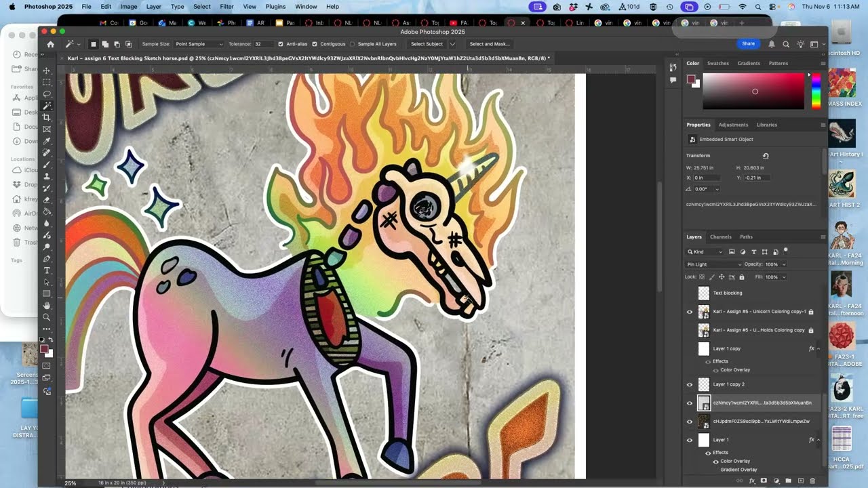Collapse effects of Layer 1 copy
This screenshot has width=868, height=488.
pyautogui.click(x=818, y=348)
